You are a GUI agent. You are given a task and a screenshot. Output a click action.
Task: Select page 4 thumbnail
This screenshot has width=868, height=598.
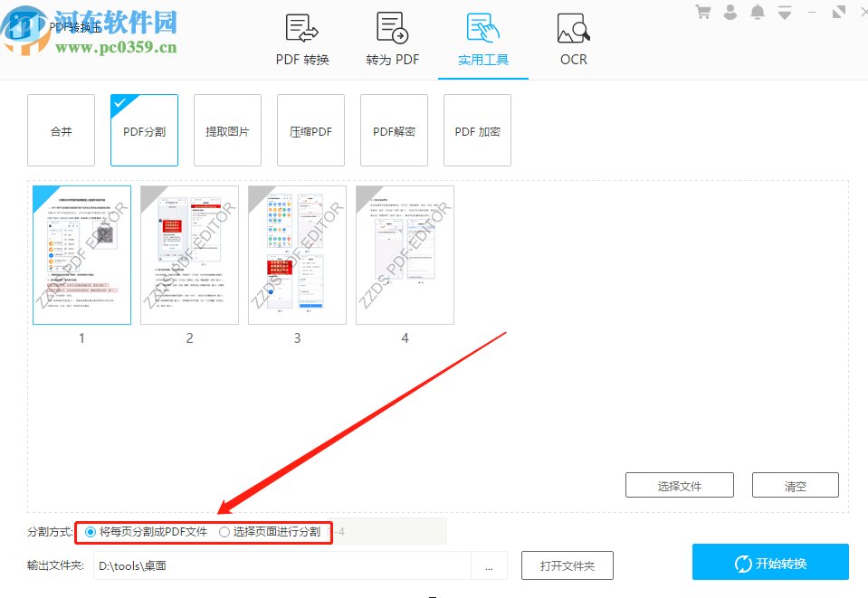tap(405, 255)
